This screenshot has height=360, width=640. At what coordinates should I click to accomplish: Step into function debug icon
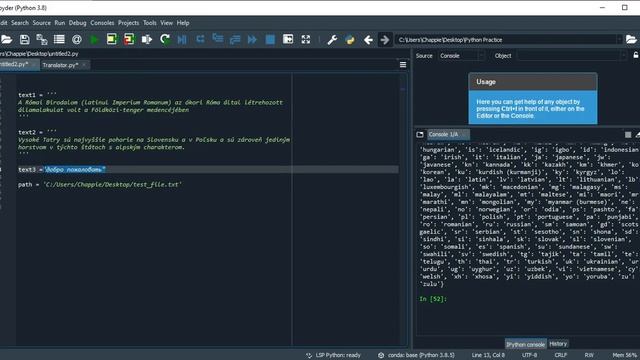pyautogui.click(x=218, y=39)
